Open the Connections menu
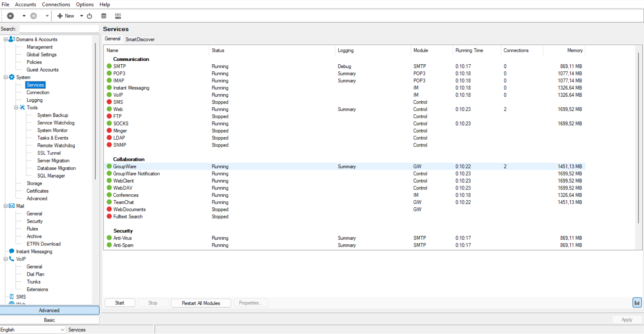644x334 pixels. click(x=56, y=4)
